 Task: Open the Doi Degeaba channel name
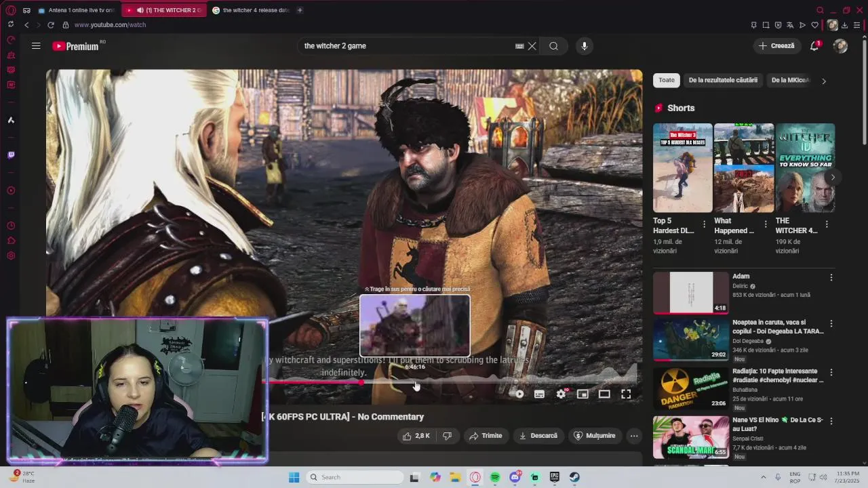(748, 341)
